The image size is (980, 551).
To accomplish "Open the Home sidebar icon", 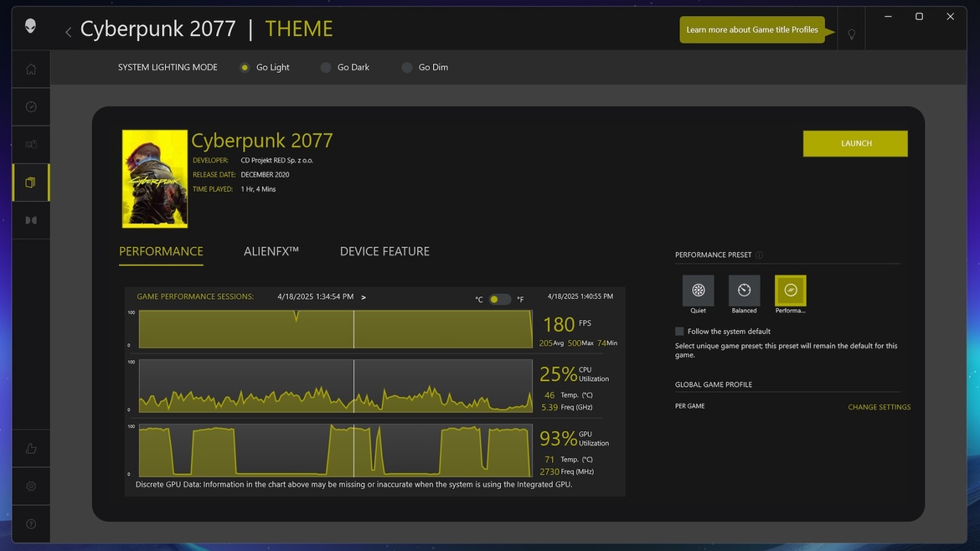I will click(31, 70).
